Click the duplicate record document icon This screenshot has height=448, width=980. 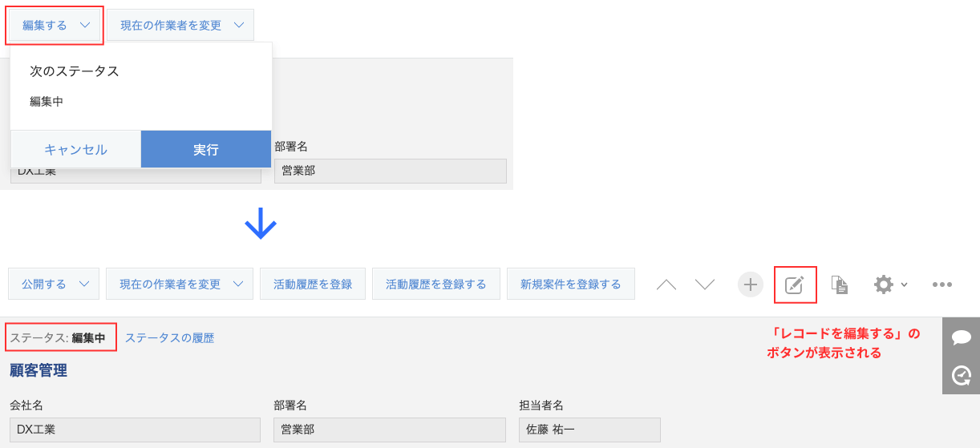pyautogui.click(x=840, y=285)
